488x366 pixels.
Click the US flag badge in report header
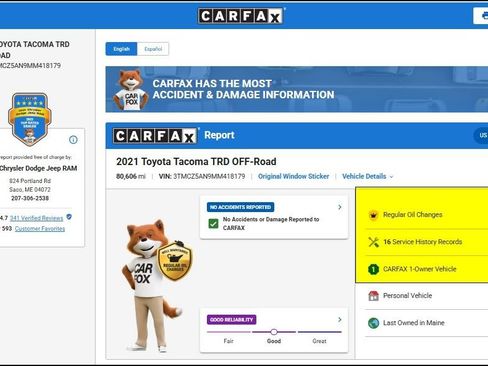(x=481, y=135)
